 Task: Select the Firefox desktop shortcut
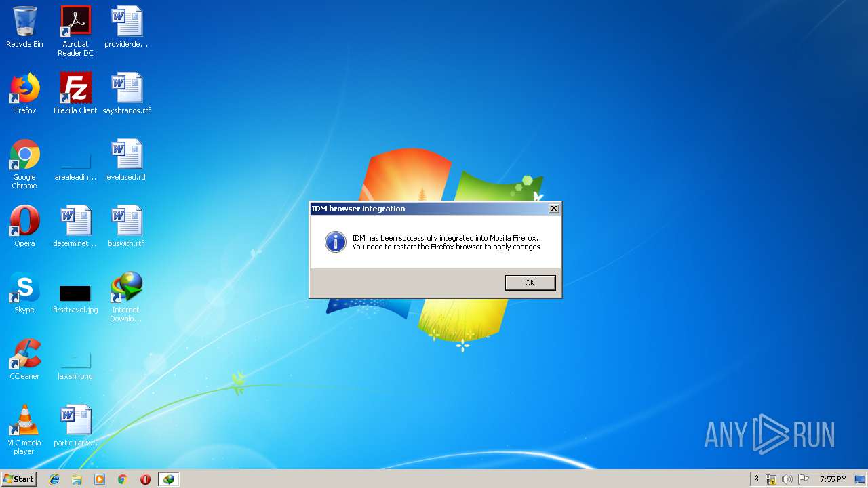[24, 94]
